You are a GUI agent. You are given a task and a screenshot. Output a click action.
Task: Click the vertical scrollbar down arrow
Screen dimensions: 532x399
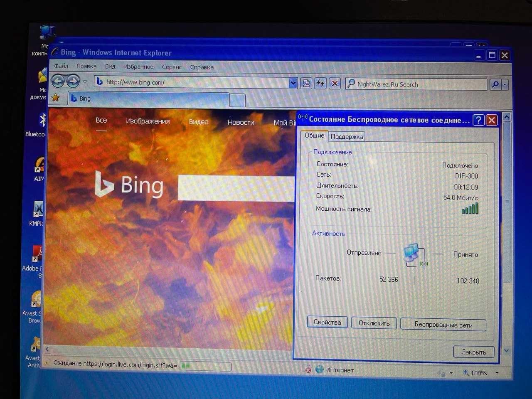coord(506,351)
